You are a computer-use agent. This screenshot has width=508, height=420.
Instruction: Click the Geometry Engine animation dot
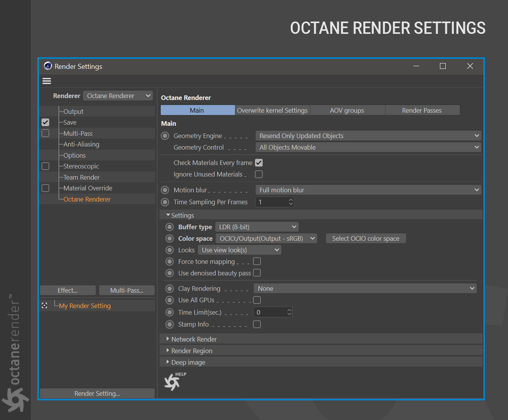point(165,136)
